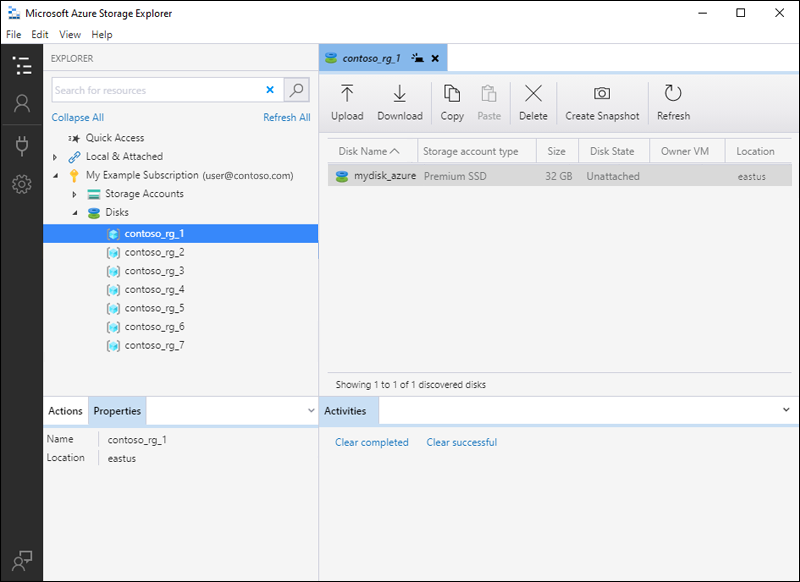Click the Disks node icon
This screenshot has width=800, height=582.
pos(94,213)
